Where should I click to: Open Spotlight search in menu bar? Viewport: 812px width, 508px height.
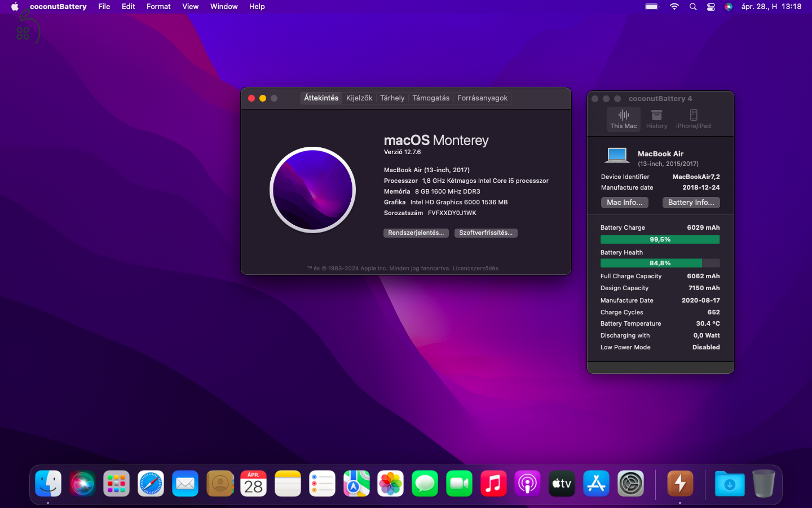point(693,7)
